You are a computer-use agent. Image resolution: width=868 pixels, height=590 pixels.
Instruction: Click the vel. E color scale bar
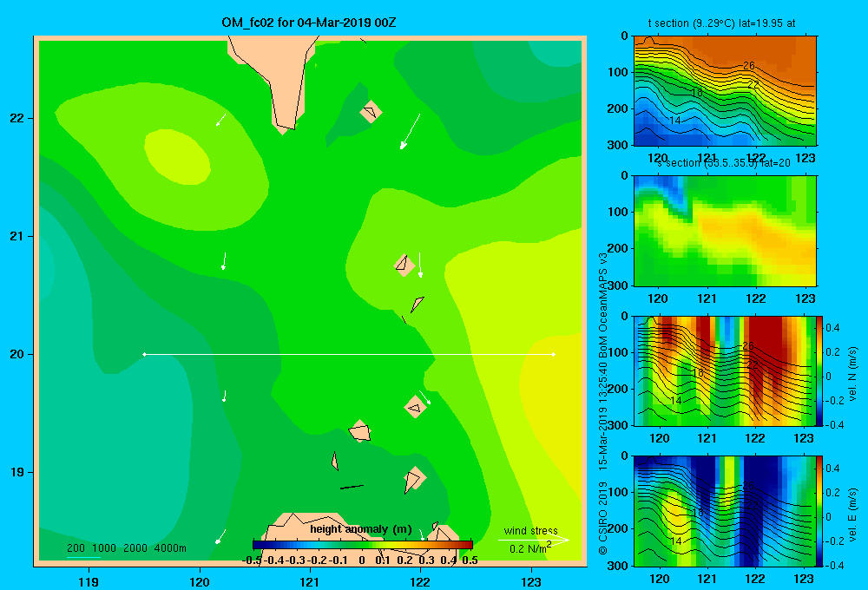click(820, 511)
